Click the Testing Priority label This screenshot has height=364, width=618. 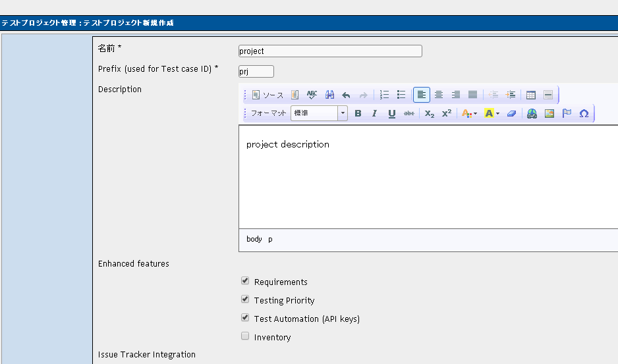(284, 301)
